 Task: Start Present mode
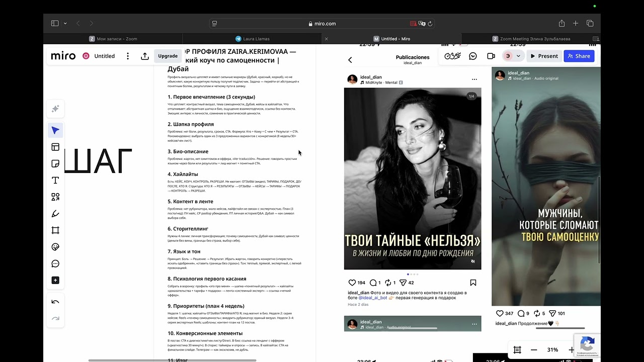[543, 56]
